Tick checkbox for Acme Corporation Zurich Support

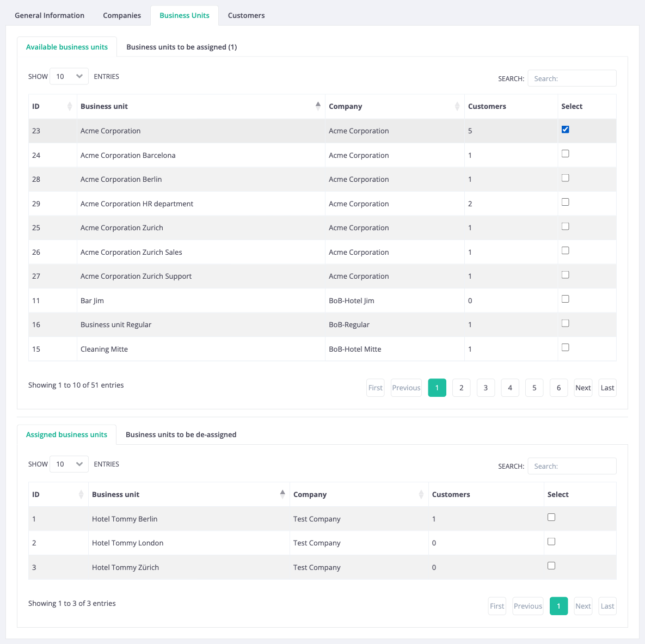(565, 275)
